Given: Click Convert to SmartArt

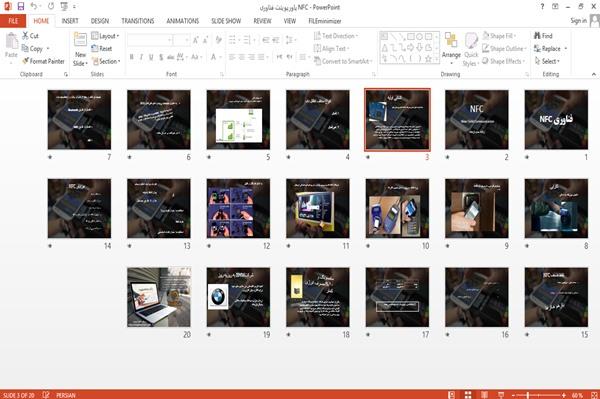Looking at the screenshot, I should (x=343, y=61).
